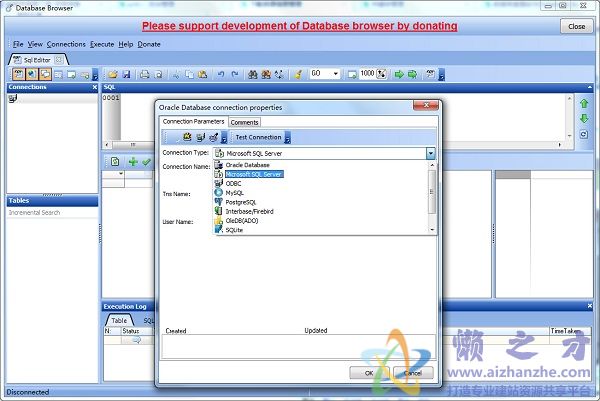Choose Interbase/Firebird connection type
This screenshot has width=600, height=401.
point(249,211)
